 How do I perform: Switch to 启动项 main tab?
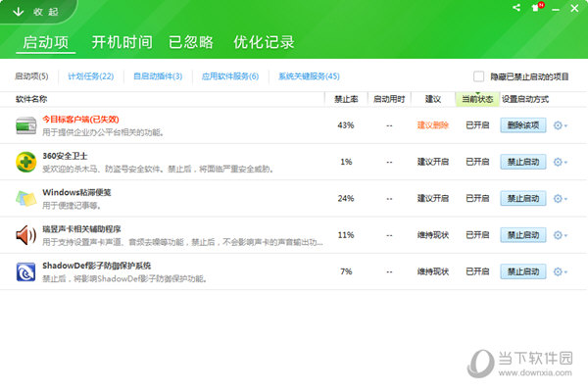tap(46, 42)
